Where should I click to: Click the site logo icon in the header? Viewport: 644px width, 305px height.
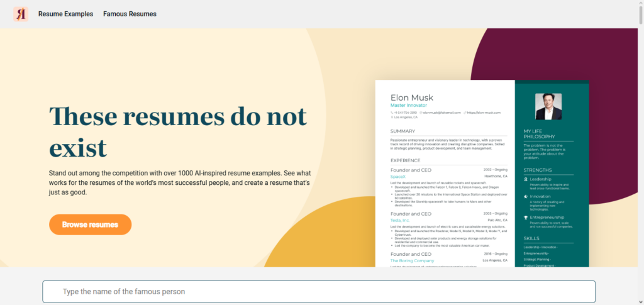coord(21,14)
